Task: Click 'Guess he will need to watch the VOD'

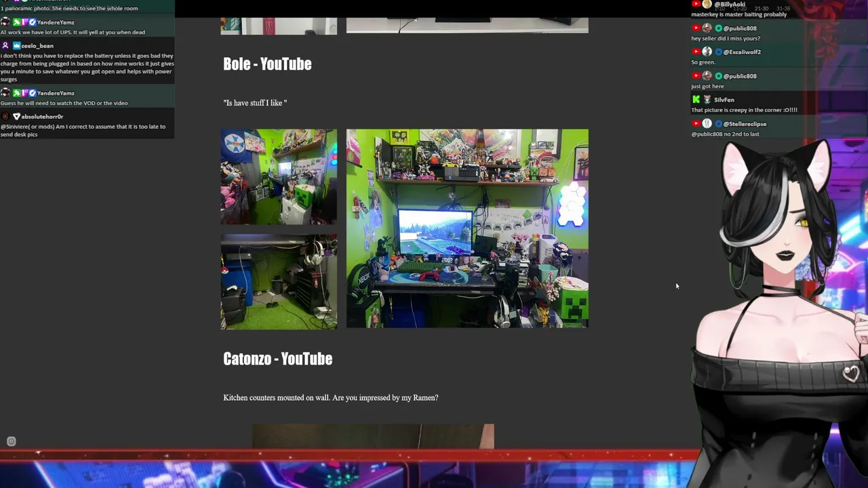Action: [x=64, y=103]
